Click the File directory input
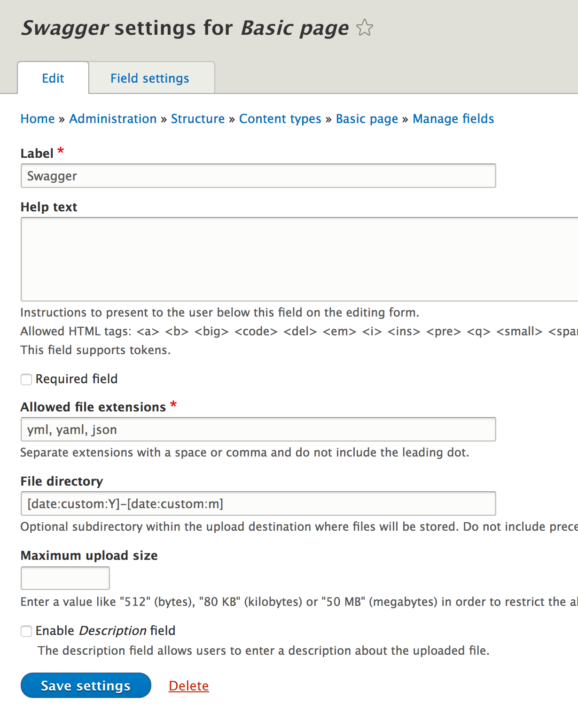The width and height of the screenshot is (578, 728). [x=258, y=503]
